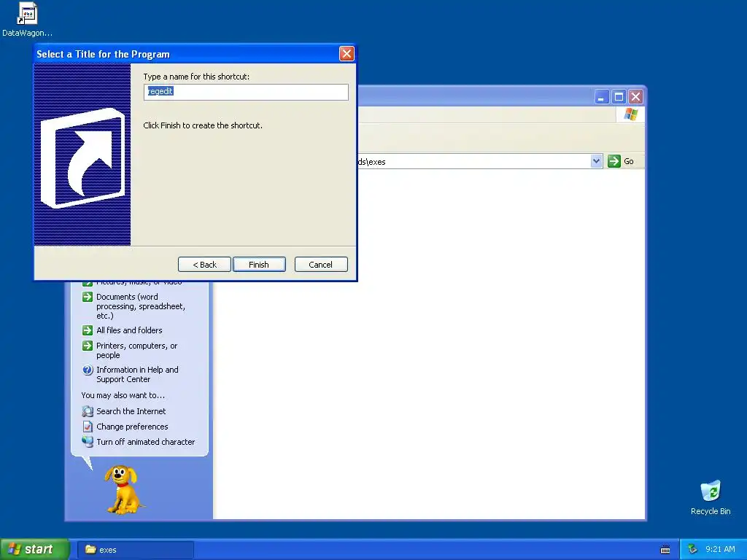Click the Change preferences checklist icon

(x=88, y=427)
